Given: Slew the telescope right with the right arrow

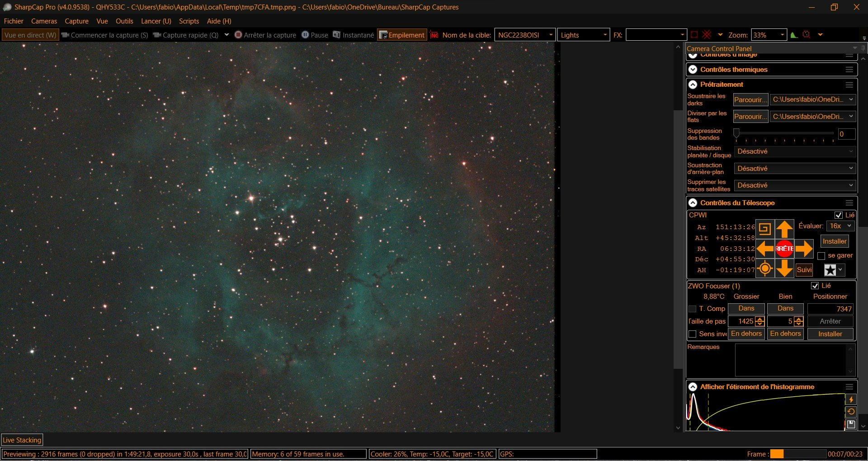Looking at the screenshot, I should (x=804, y=249).
